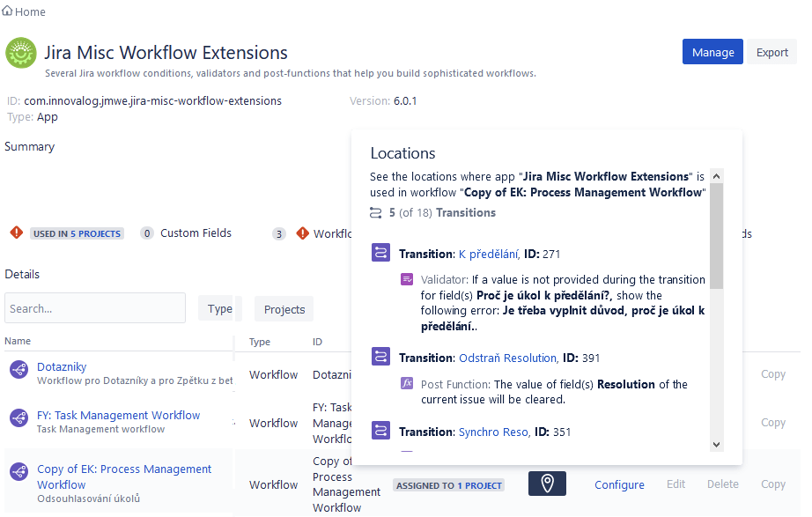Click the Jira Misc Workflow Extensions app icon
This screenshot has height=517, width=812.
click(21, 53)
